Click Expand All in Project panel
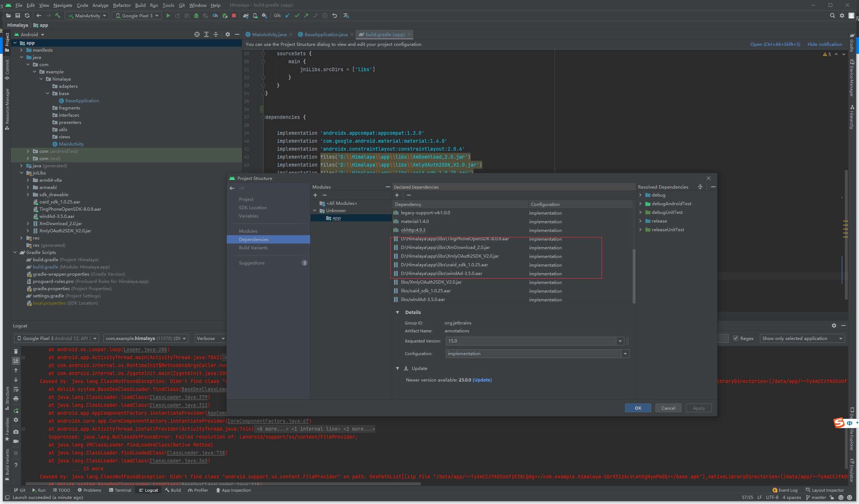This screenshot has width=859, height=504. [206, 34]
